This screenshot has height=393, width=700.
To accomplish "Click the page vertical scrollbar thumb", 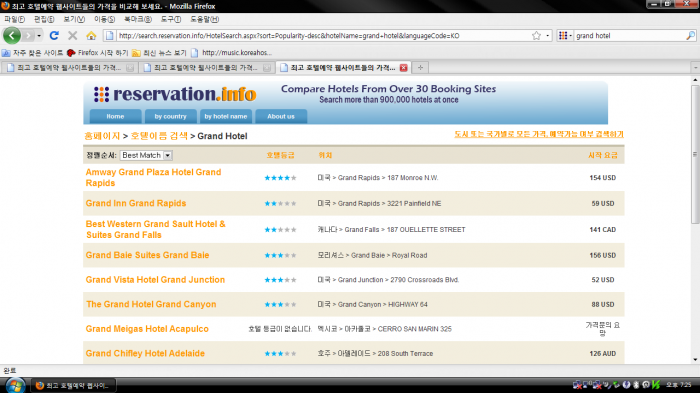I will point(695,154).
